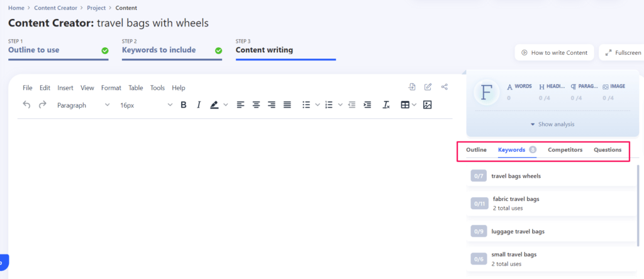Screen dimensions: 644x279
Task: Click the Share icon above toolbar
Action: 445,87
